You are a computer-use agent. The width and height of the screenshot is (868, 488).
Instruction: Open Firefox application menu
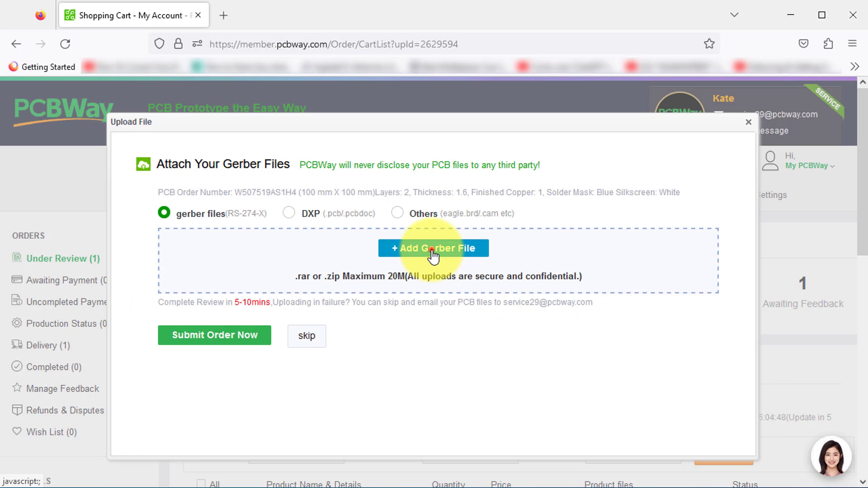(x=852, y=44)
